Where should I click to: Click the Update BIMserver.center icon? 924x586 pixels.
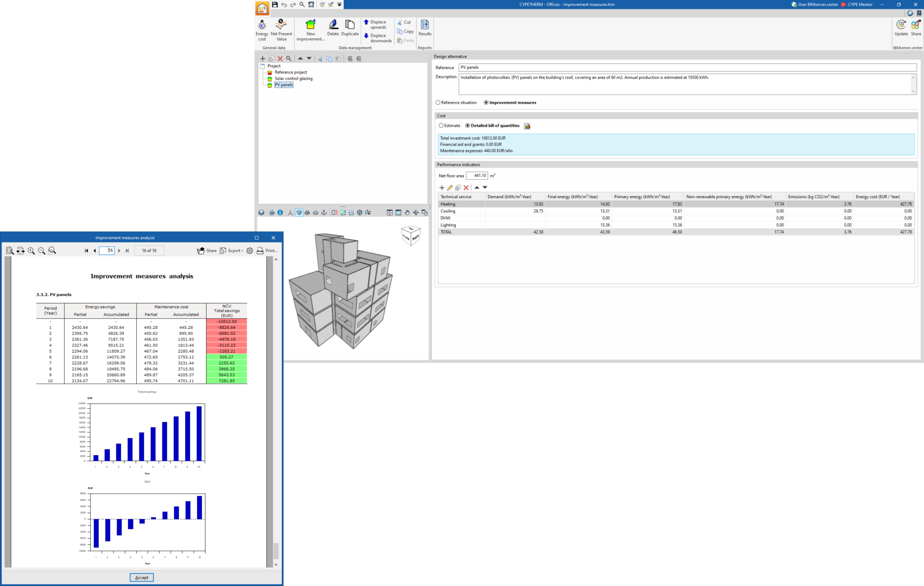[901, 28]
